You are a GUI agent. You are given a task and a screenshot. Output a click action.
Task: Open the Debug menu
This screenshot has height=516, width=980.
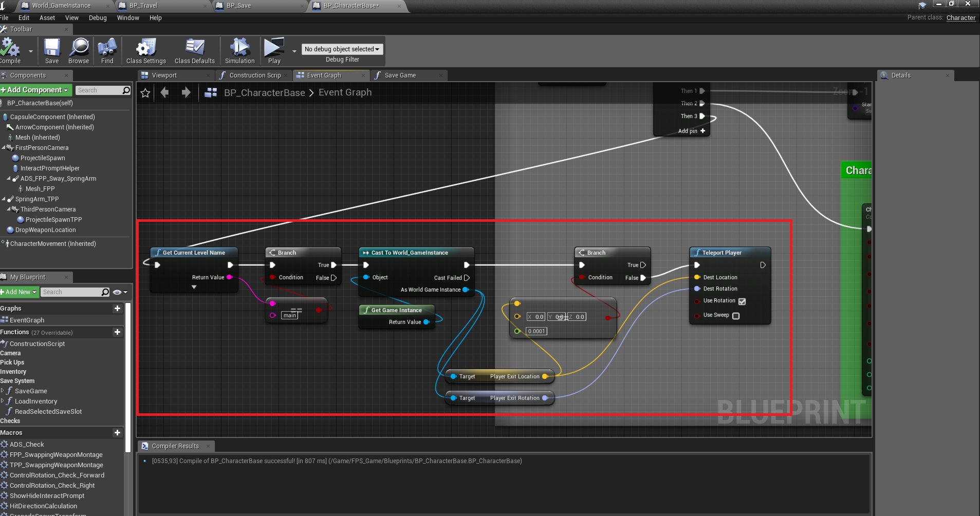(98, 18)
